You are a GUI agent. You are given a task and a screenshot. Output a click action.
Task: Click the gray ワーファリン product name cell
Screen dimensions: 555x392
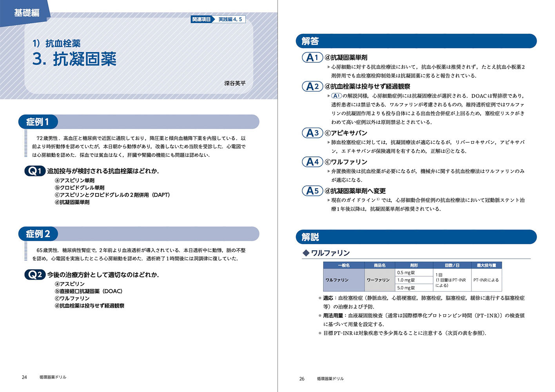pos(379,280)
